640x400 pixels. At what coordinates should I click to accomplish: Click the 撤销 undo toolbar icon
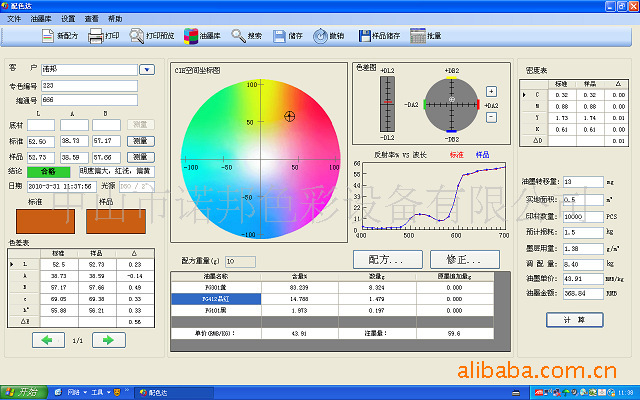(x=320, y=36)
